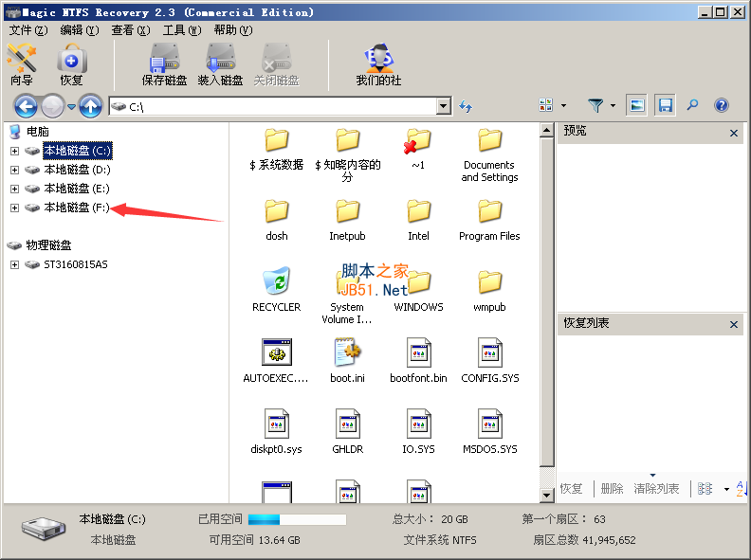751x560 pixels.
Task: Click the 已用空间 usage bar
Action: pos(297,519)
